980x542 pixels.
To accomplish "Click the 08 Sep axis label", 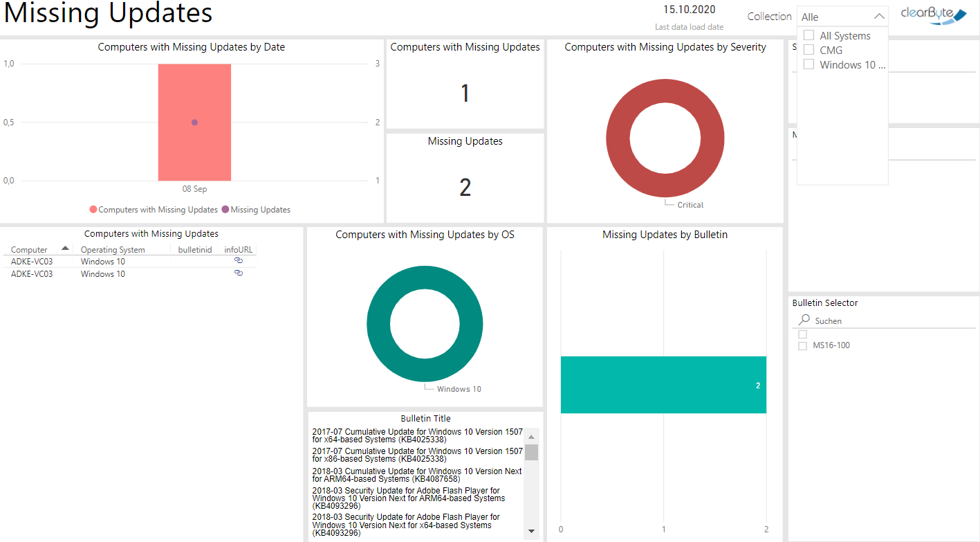I will pyautogui.click(x=194, y=189).
